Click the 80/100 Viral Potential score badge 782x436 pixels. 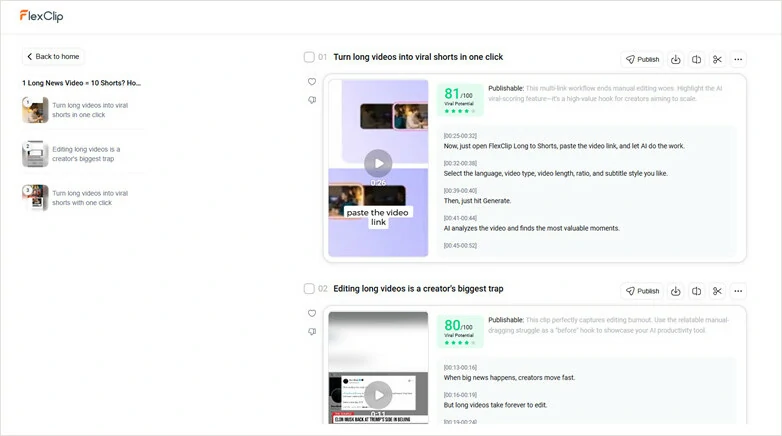(x=460, y=331)
